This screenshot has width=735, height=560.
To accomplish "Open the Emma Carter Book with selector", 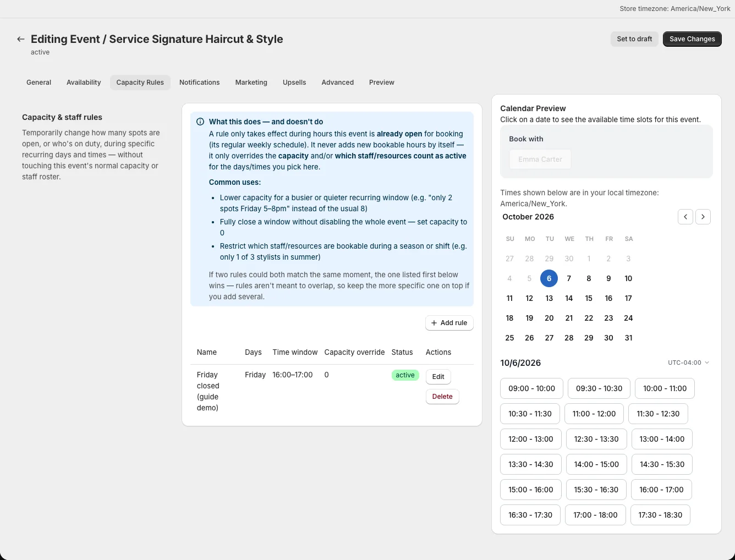I will tap(540, 160).
